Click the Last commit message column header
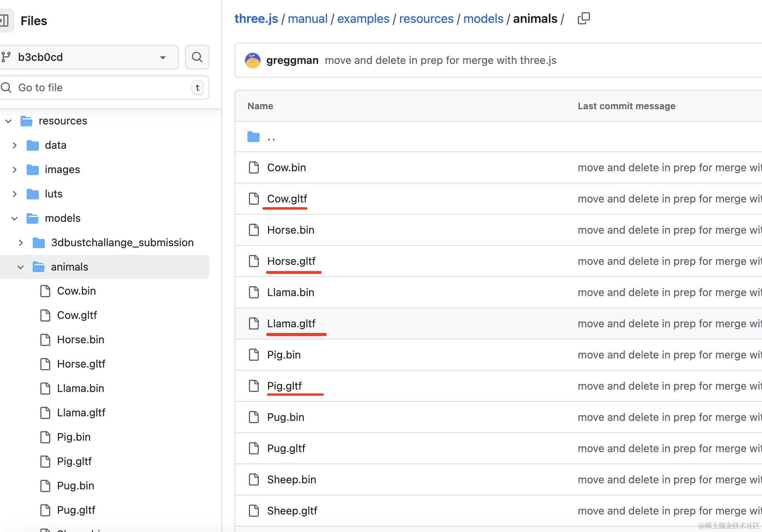Viewport: 762px width, 532px height. click(x=626, y=106)
